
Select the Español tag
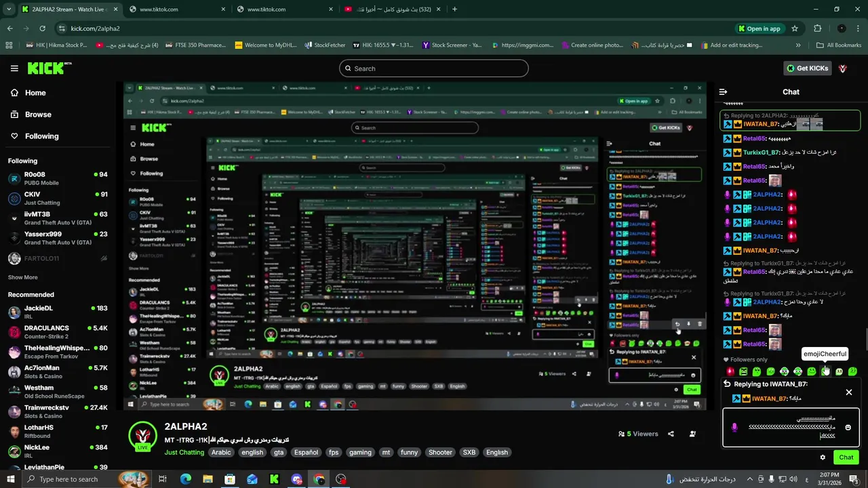[x=306, y=452]
